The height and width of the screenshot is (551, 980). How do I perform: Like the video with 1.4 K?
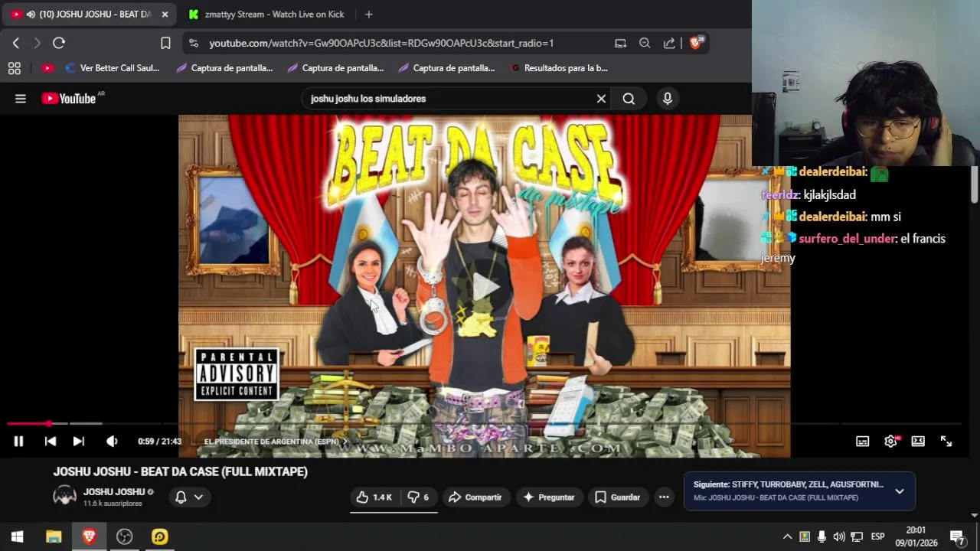[374, 497]
